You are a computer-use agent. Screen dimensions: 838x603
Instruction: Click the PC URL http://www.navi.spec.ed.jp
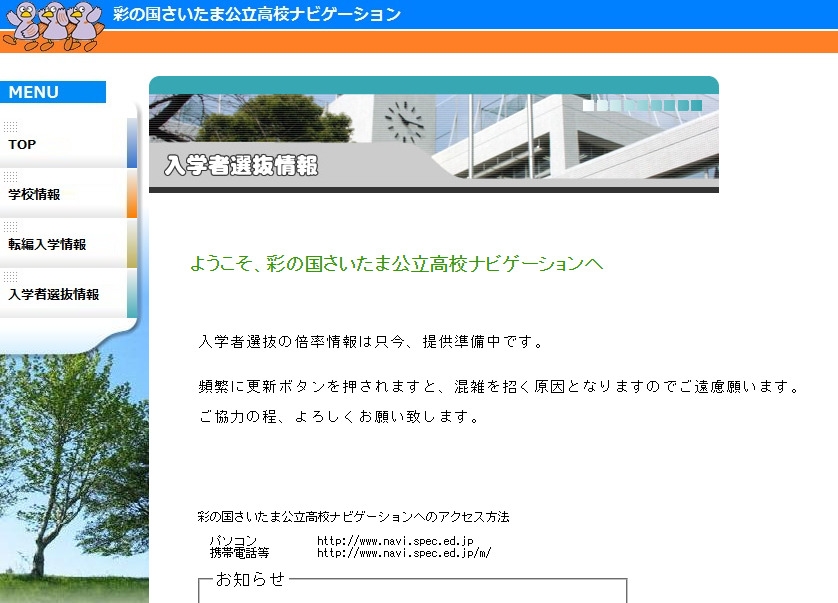click(395, 540)
